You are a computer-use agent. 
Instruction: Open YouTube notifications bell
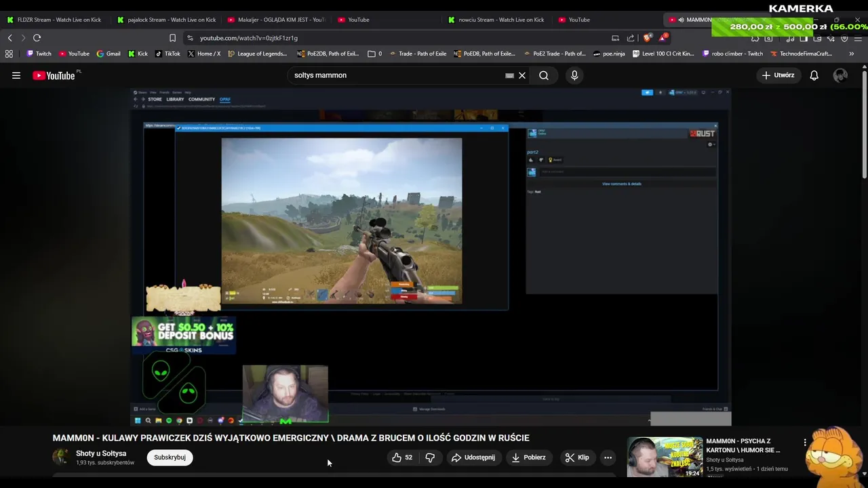click(814, 75)
